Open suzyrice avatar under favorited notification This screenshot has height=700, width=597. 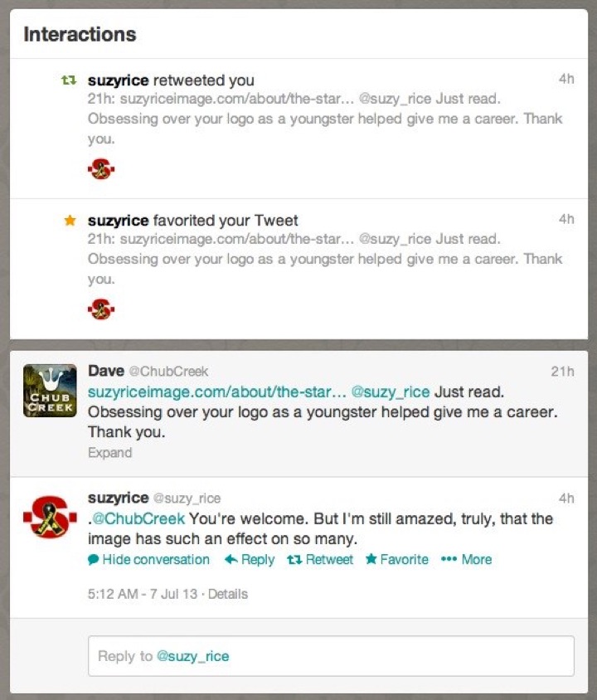(x=101, y=309)
